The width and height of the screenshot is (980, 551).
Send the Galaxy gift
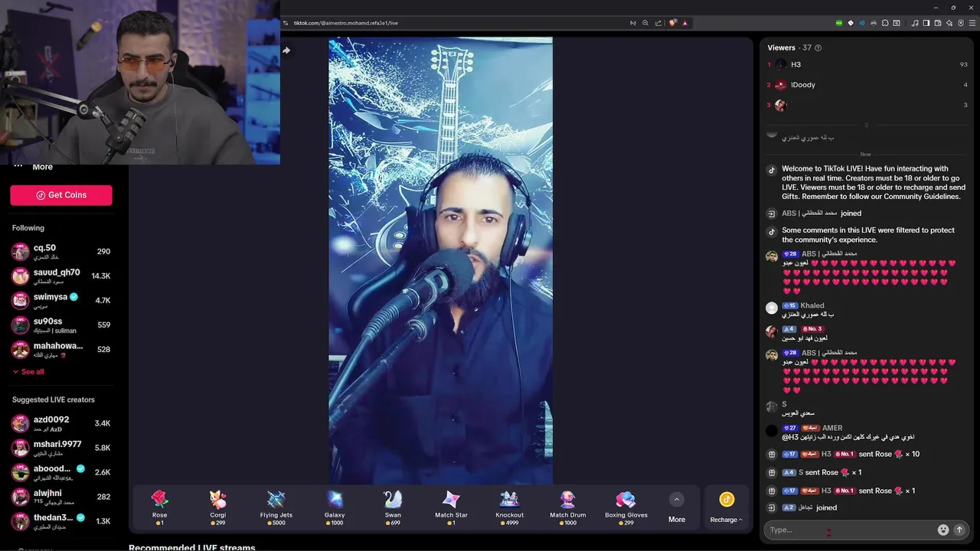click(x=335, y=508)
